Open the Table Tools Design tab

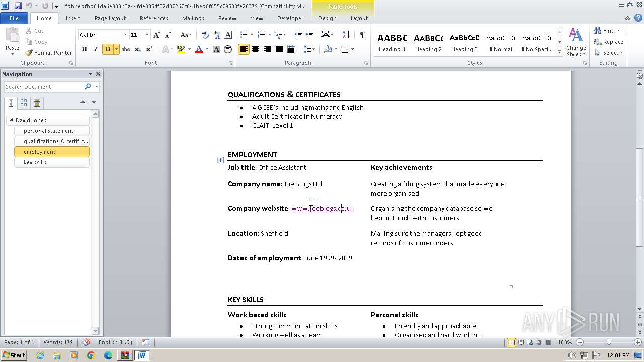click(x=328, y=18)
